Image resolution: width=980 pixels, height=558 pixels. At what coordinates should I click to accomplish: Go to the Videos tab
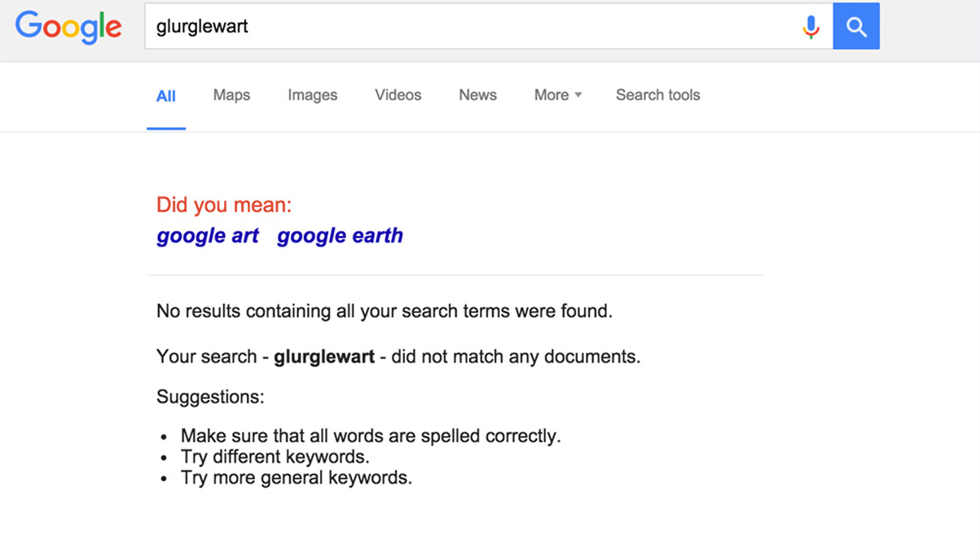point(398,95)
